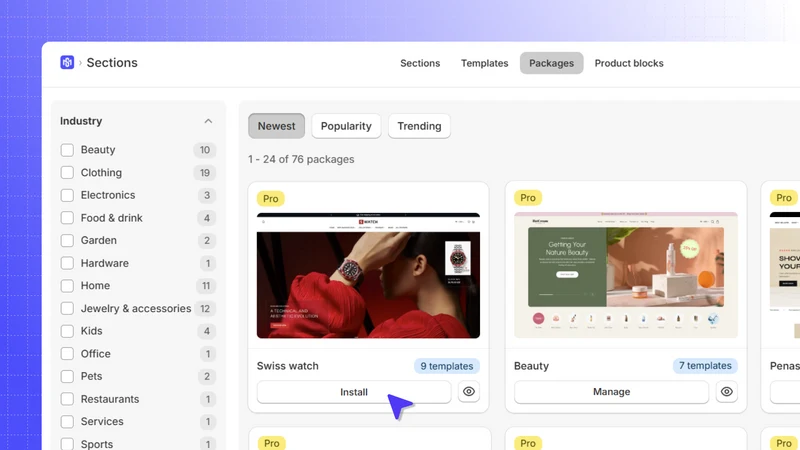This screenshot has height=450, width=800.
Task: Sort packages by Trending
Action: (419, 126)
